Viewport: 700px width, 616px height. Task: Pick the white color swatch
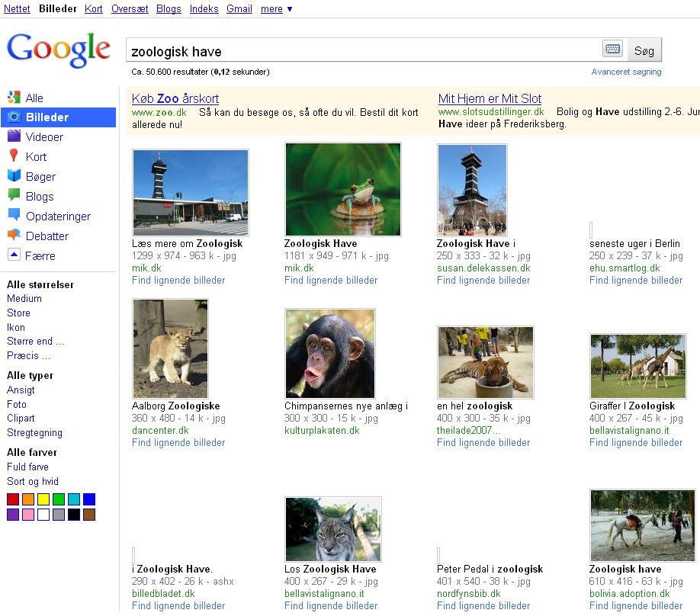[x=43, y=515]
